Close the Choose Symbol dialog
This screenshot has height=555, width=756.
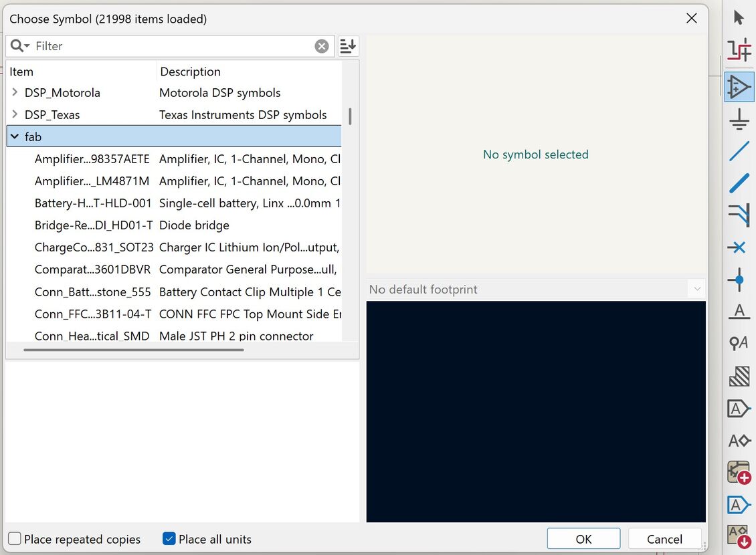(x=691, y=18)
